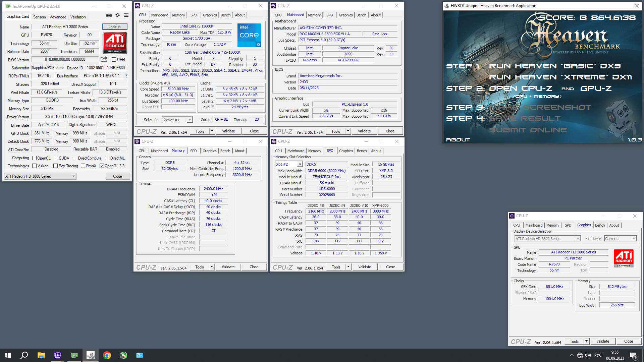Click the Lookup button in GPU-Z
644x362 pixels.
[x=114, y=27]
